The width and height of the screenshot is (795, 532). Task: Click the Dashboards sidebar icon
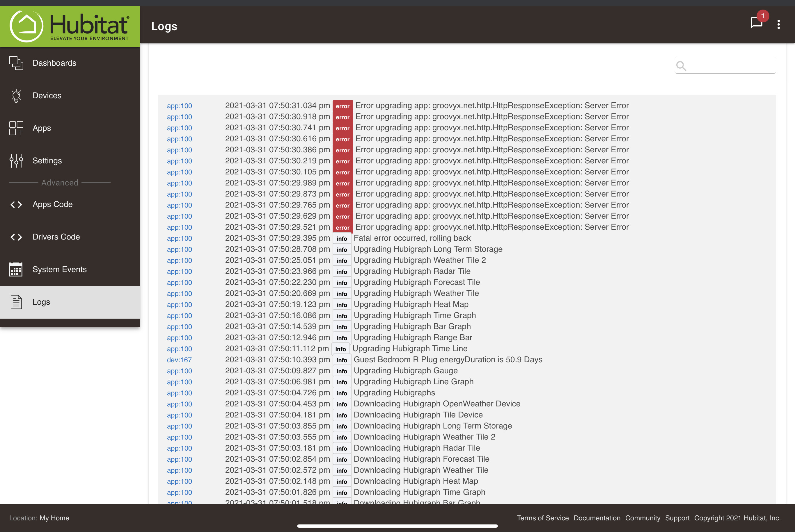point(16,63)
